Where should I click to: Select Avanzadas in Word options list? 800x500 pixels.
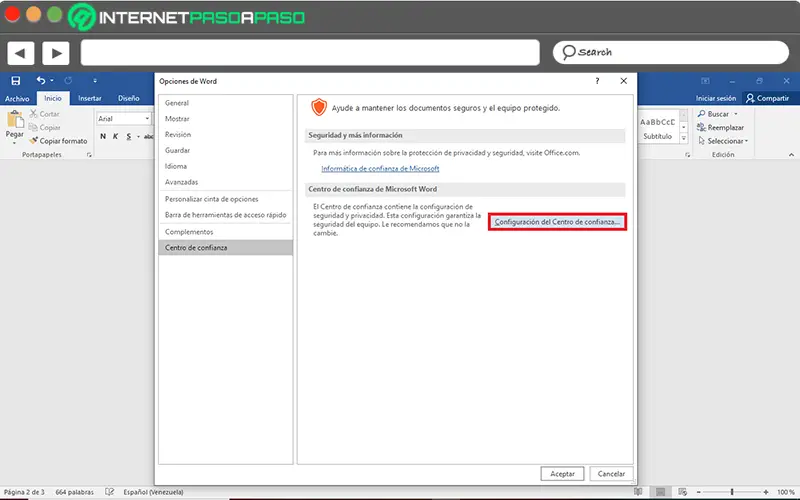226,182
